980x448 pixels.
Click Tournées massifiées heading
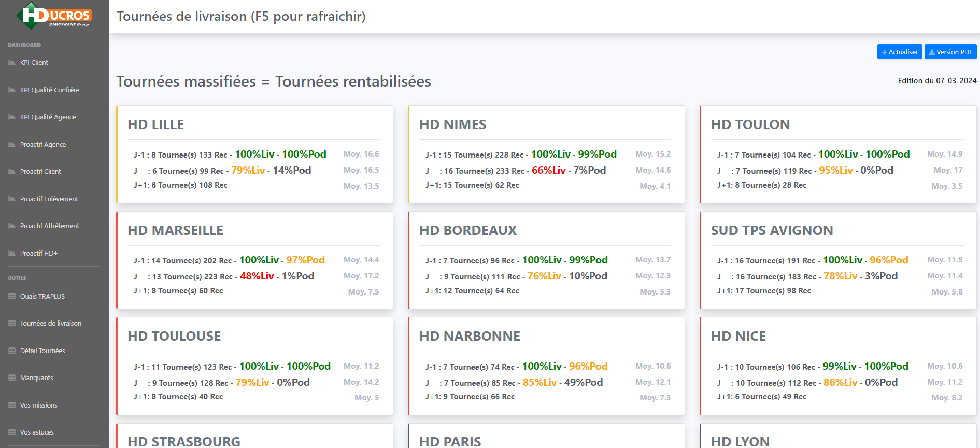[x=274, y=81]
